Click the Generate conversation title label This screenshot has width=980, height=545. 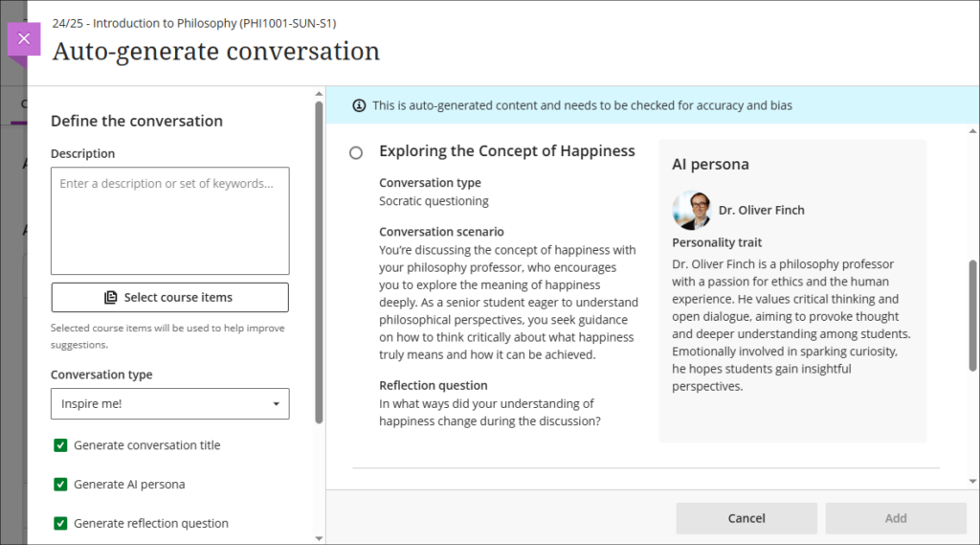[x=146, y=445]
